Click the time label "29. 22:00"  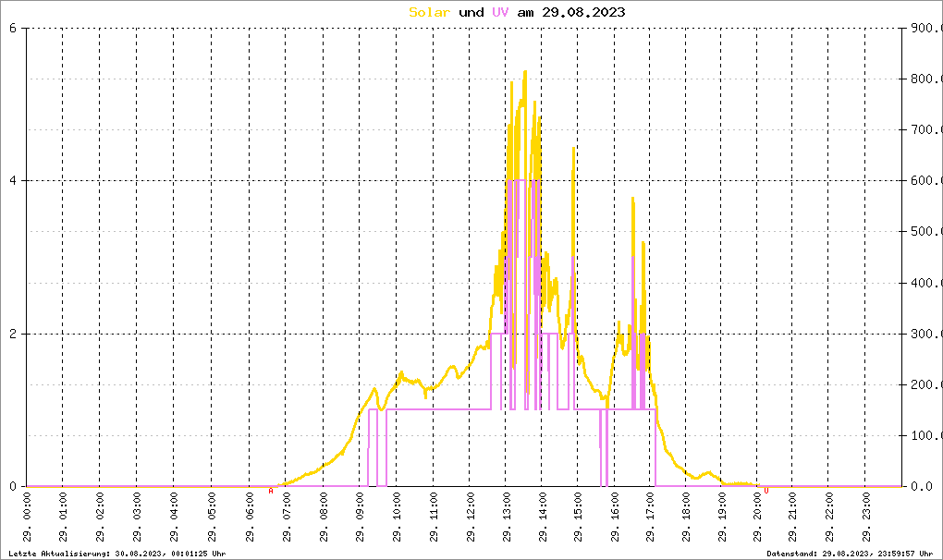[829, 517]
